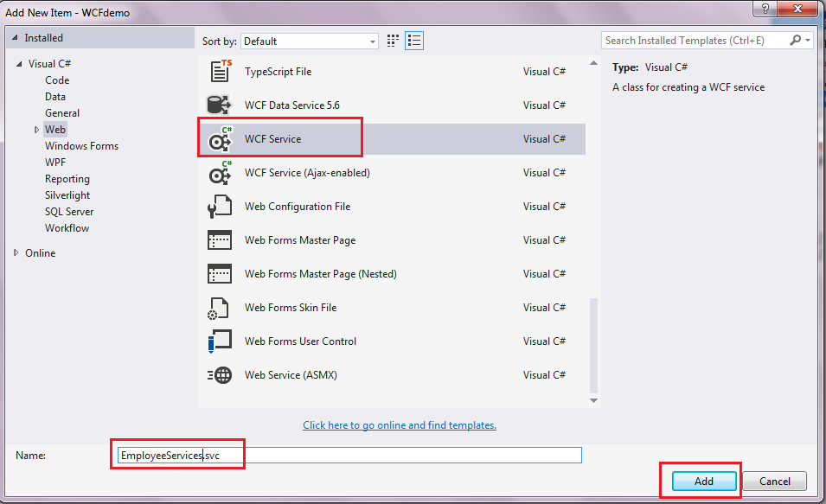Collapse the Installed section

(x=15, y=38)
